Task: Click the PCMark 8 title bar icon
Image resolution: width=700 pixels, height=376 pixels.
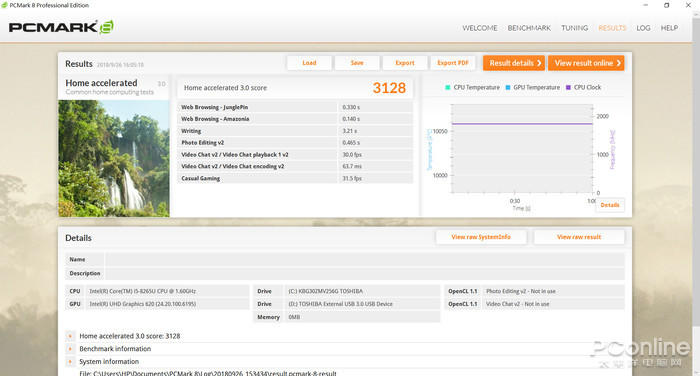Action: tap(4, 5)
